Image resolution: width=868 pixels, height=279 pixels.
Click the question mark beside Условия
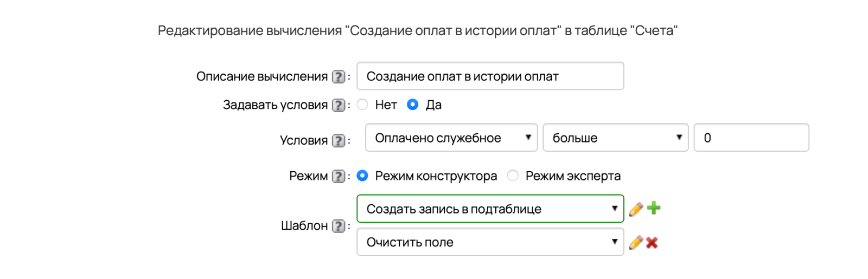click(339, 141)
